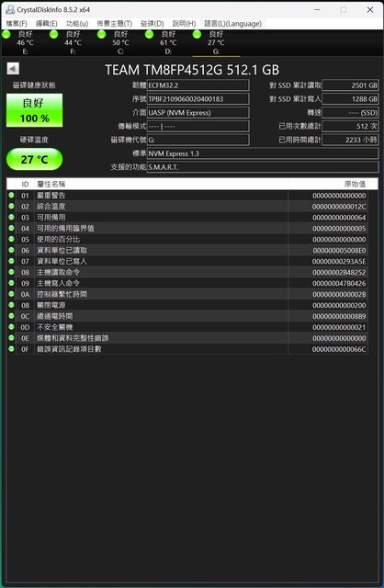Click the 原始值 column header

coord(355,184)
